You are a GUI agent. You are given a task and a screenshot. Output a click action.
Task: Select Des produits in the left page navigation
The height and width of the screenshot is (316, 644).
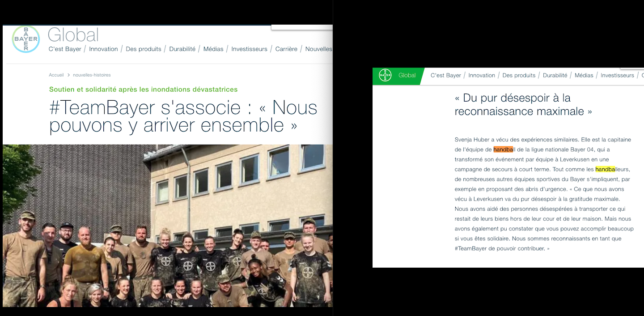click(144, 49)
